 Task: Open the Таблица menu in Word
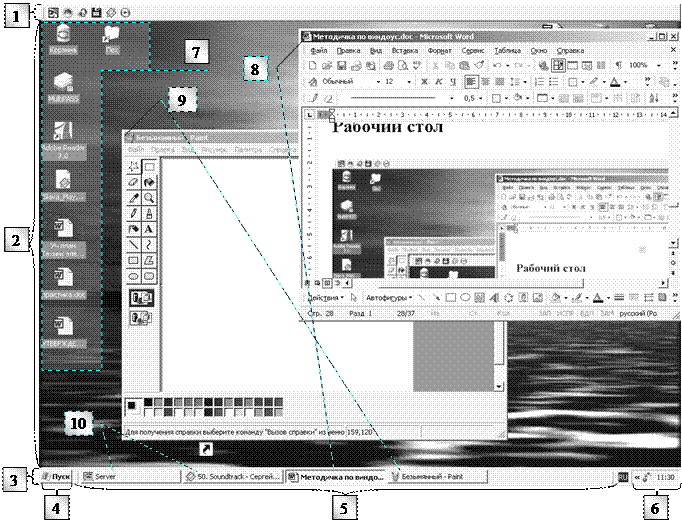pos(507,50)
